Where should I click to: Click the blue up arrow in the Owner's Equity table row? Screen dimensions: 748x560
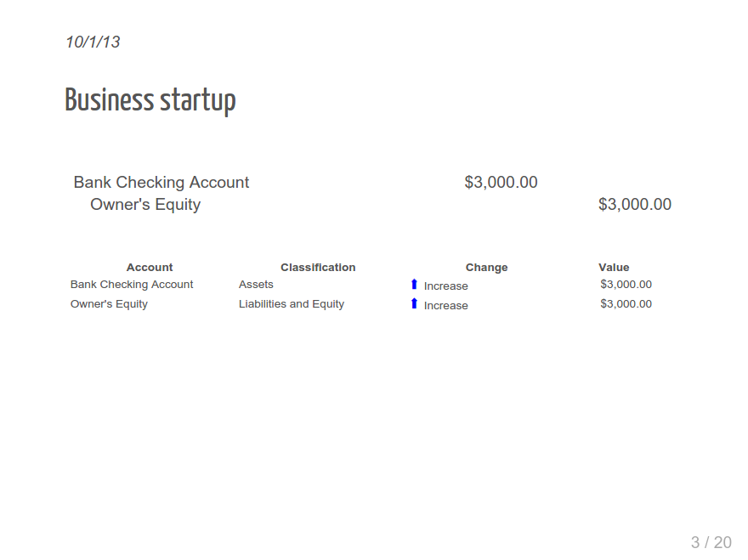click(x=414, y=304)
